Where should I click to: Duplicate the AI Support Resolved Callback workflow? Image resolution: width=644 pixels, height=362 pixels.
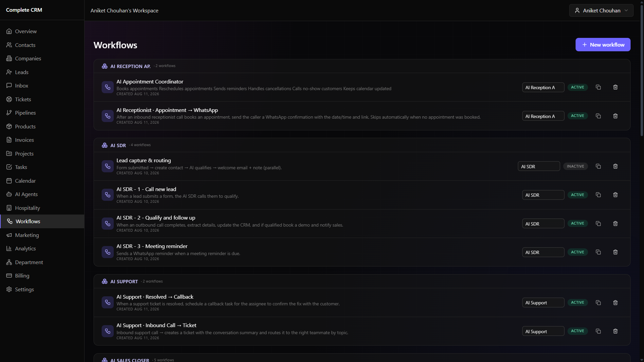598,303
